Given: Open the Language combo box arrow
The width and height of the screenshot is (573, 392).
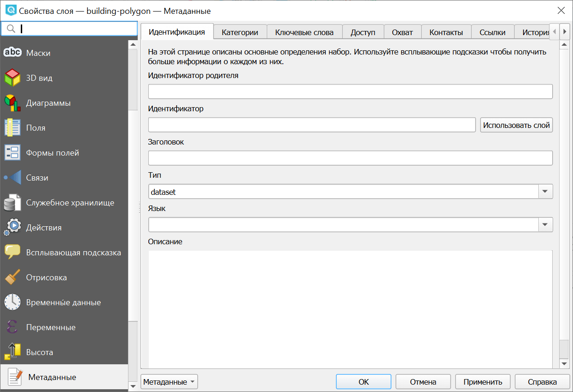Looking at the screenshot, I should tap(546, 225).
